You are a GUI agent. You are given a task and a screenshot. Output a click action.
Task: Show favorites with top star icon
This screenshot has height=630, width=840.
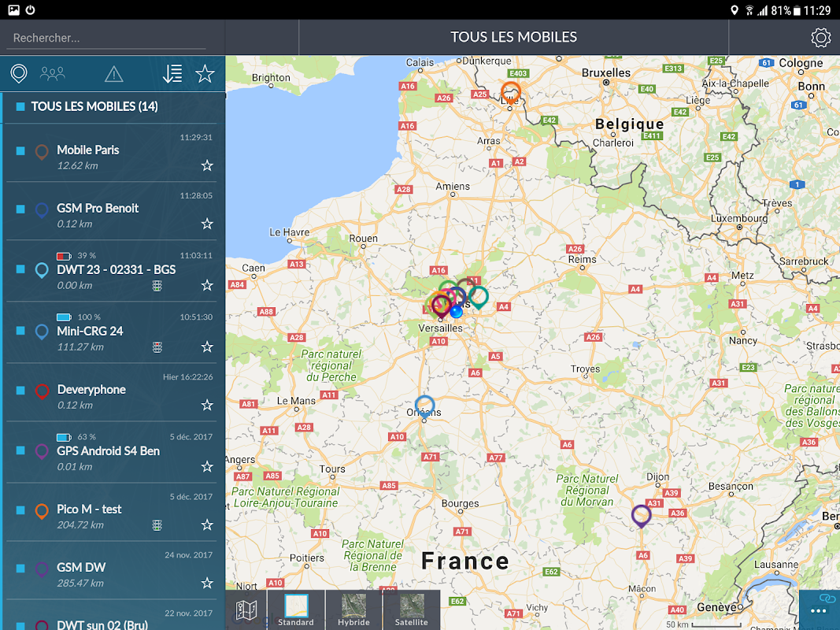[x=205, y=74]
